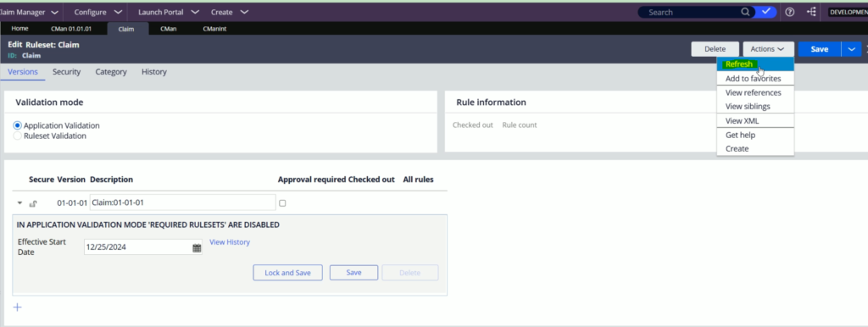Image resolution: width=868 pixels, height=327 pixels.
Task: Select View XML in the Actions menu
Action: tap(742, 120)
